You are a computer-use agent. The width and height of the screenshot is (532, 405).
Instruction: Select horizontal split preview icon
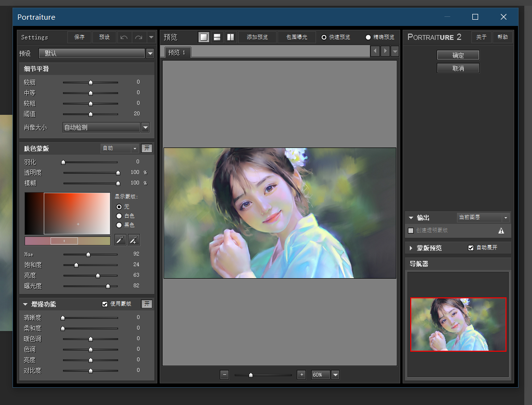tap(217, 37)
